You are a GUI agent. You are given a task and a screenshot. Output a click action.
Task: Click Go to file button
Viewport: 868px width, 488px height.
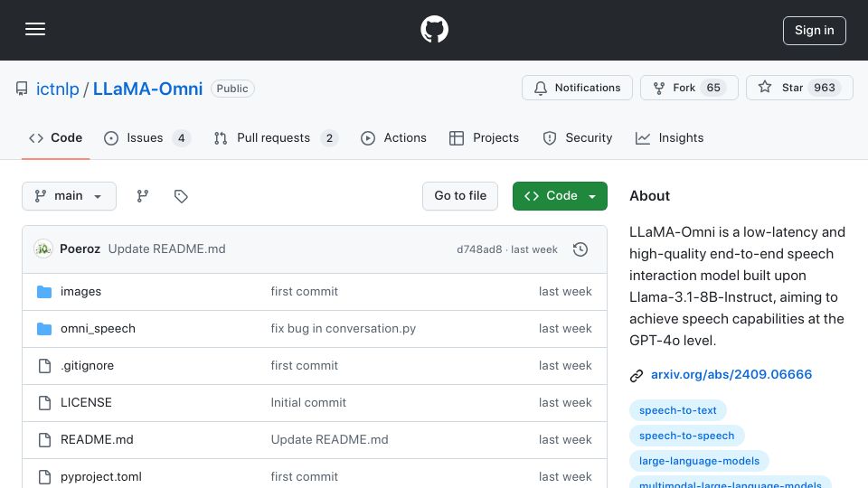[x=460, y=196]
